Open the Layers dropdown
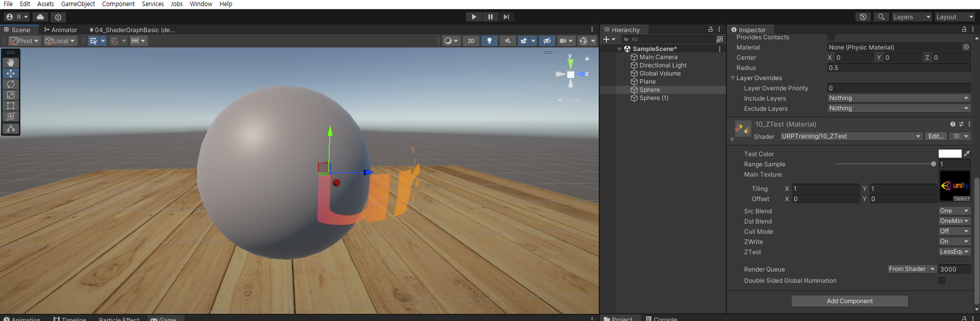 (x=912, y=17)
